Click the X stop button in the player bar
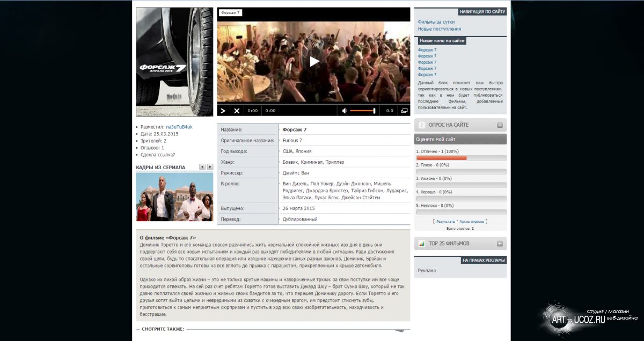Viewport: 644px width, 341px height. tap(237, 111)
